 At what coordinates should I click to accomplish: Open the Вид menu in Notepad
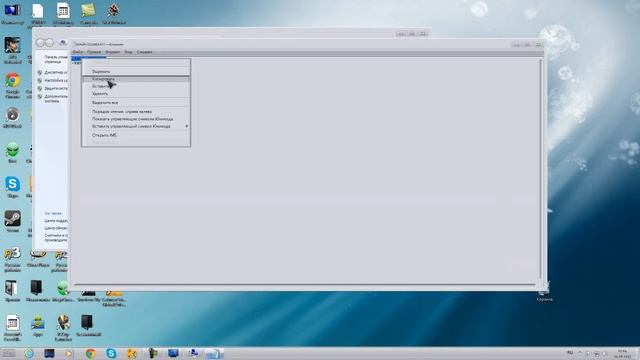[128, 52]
